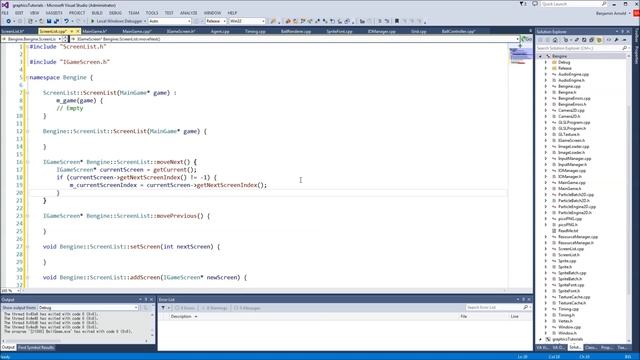Screen dimensions: 640x360
Task: Collapse the movePrevious function outline
Action: [27, 216]
